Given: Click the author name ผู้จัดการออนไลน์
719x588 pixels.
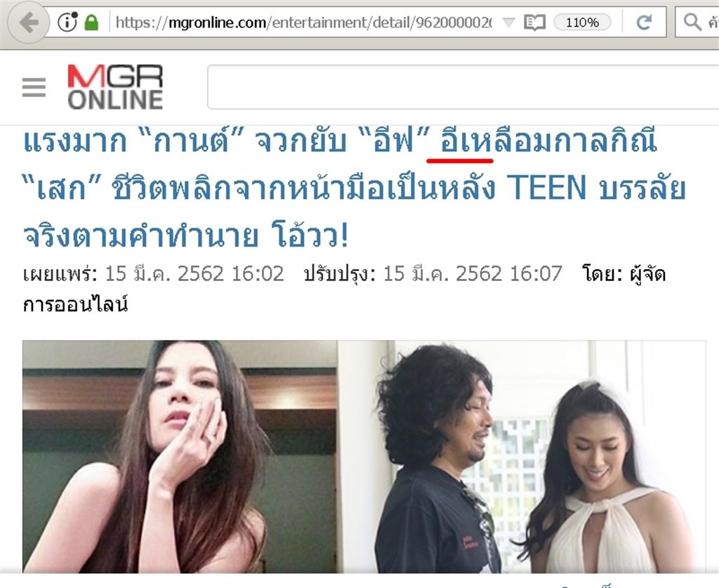Looking at the screenshot, I should [344, 289].
